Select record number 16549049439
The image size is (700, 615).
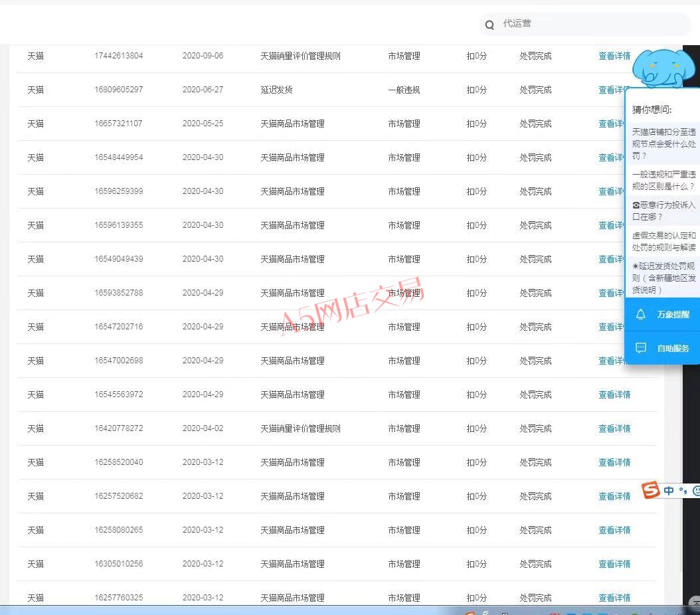point(118,259)
